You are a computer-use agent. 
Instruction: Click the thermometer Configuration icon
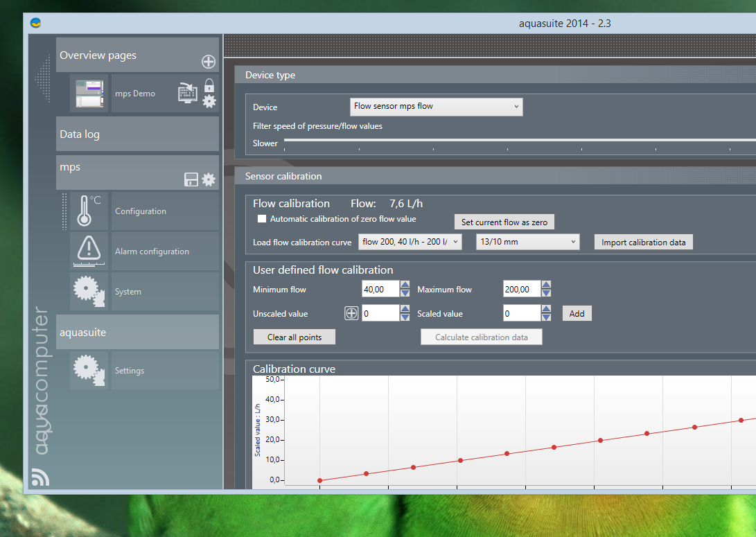pyautogui.click(x=89, y=211)
